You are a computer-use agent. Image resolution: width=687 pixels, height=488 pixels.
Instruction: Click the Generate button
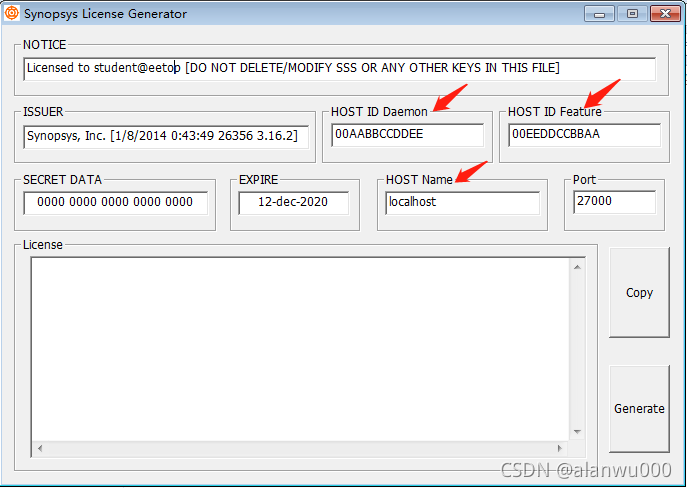639,409
